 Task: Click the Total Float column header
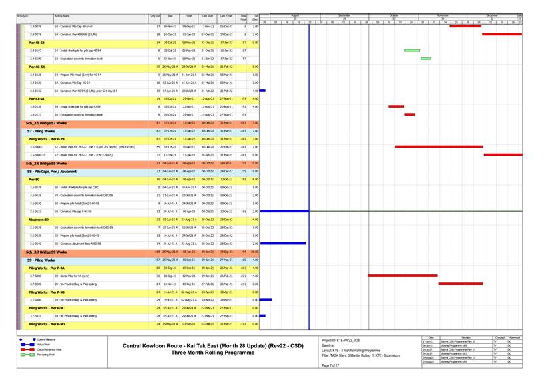point(244,17)
